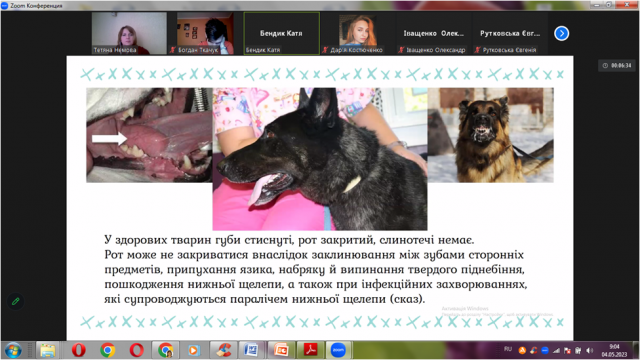Open File Explorer from taskbar

(47, 351)
